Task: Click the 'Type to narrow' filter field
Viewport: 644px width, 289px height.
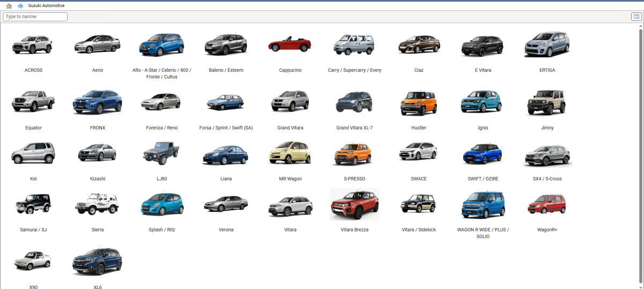Action: [x=35, y=17]
